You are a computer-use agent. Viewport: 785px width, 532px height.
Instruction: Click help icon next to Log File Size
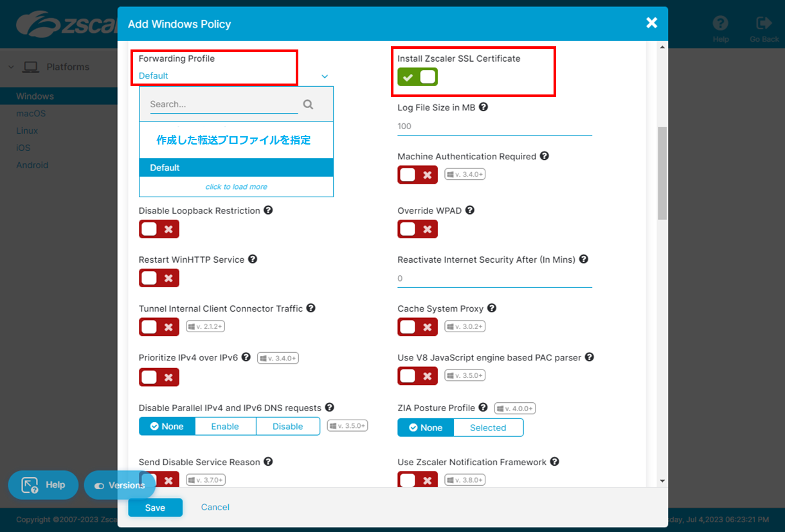point(483,107)
